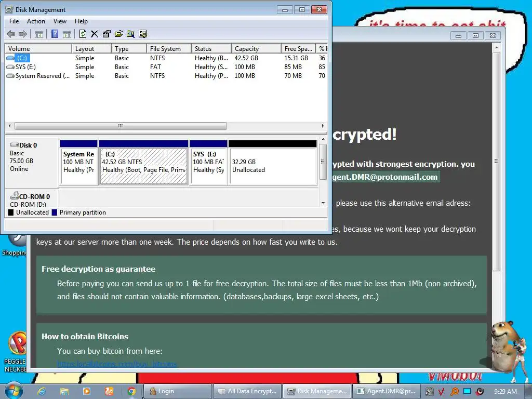Click the orange magnifier tray icon

[x=454, y=392]
